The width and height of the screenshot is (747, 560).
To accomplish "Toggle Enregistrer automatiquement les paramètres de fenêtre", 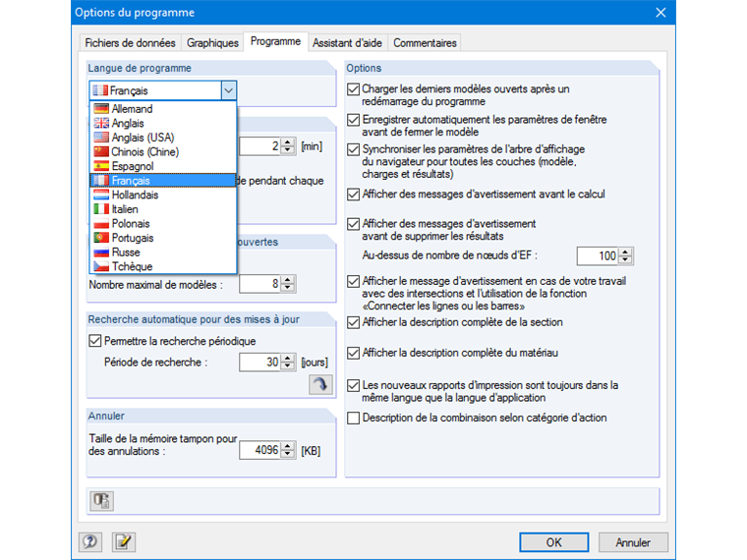I will point(353,120).
